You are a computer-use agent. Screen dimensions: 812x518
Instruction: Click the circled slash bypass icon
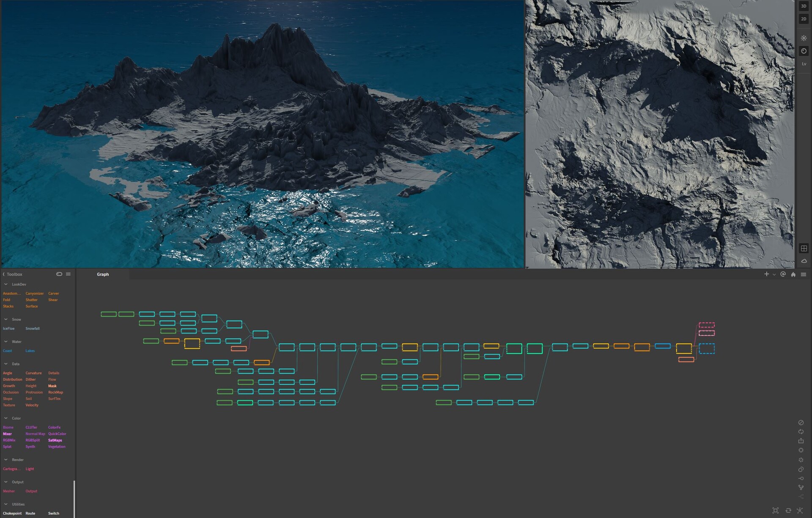click(801, 422)
